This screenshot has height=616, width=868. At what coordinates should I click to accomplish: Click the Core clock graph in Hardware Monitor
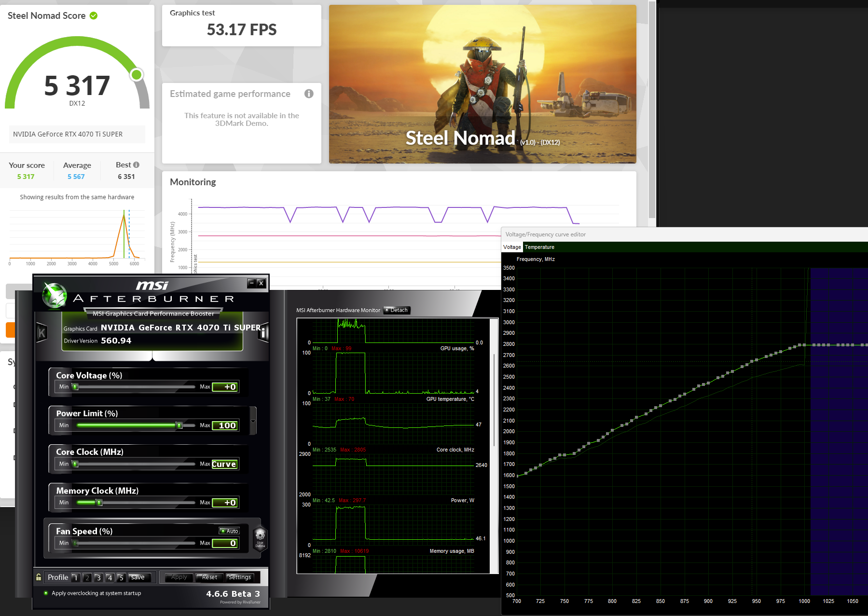393,474
